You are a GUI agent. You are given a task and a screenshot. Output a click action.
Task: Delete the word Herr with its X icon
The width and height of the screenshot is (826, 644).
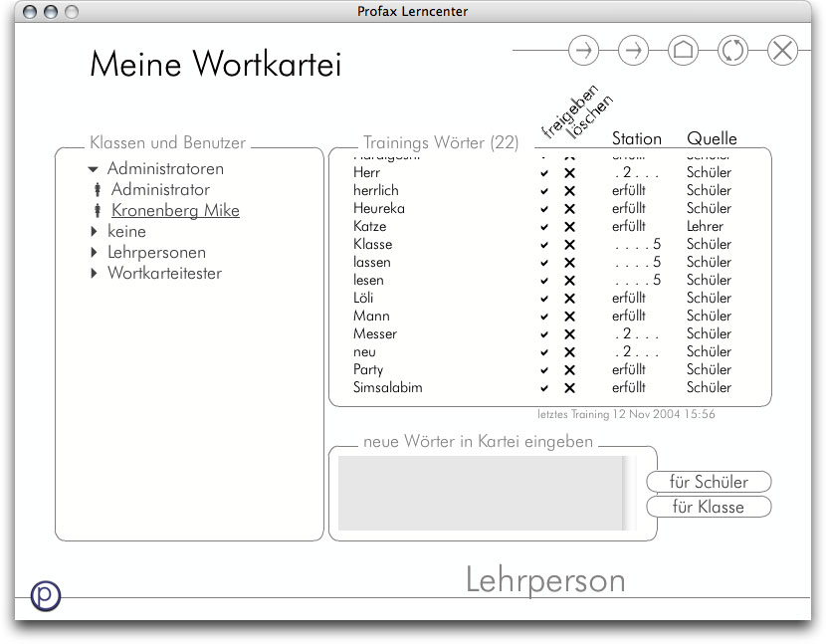coord(569,173)
